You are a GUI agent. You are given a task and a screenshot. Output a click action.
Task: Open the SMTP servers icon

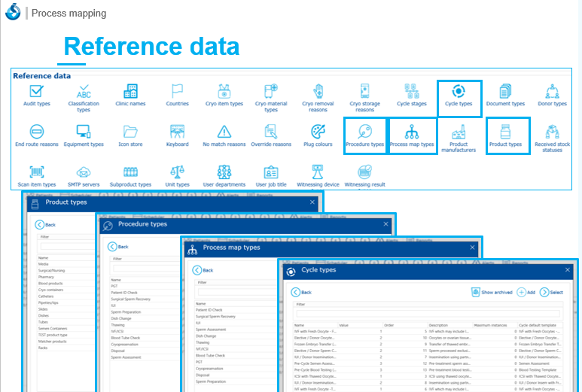tap(84, 172)
